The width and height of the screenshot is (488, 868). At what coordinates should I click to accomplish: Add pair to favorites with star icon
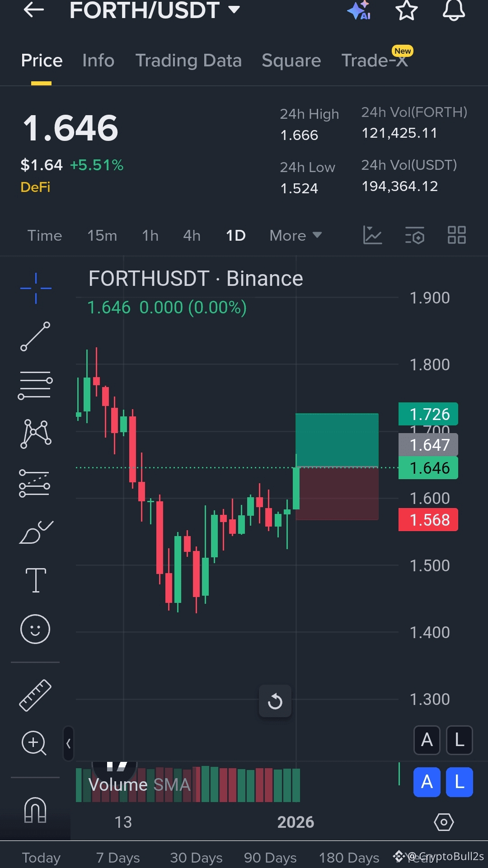point(406,10)
